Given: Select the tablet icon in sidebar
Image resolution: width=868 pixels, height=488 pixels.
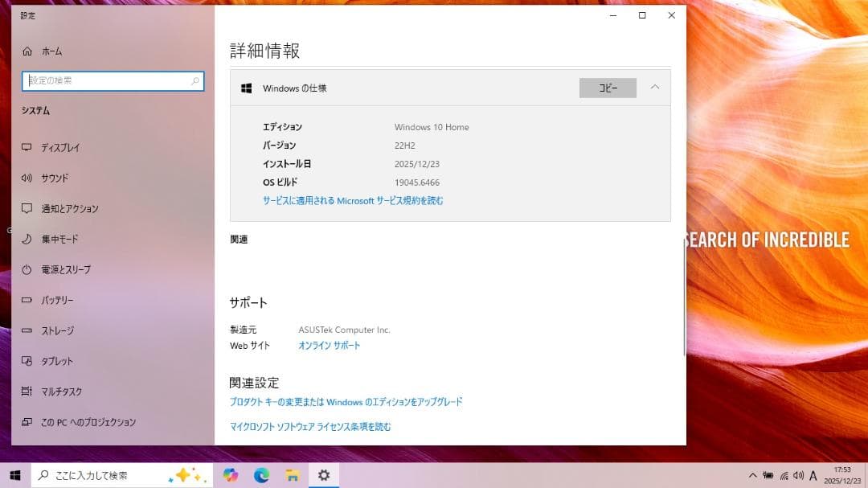Looking at the screenshot, I should pyautogui.click(x=27, y=361).
